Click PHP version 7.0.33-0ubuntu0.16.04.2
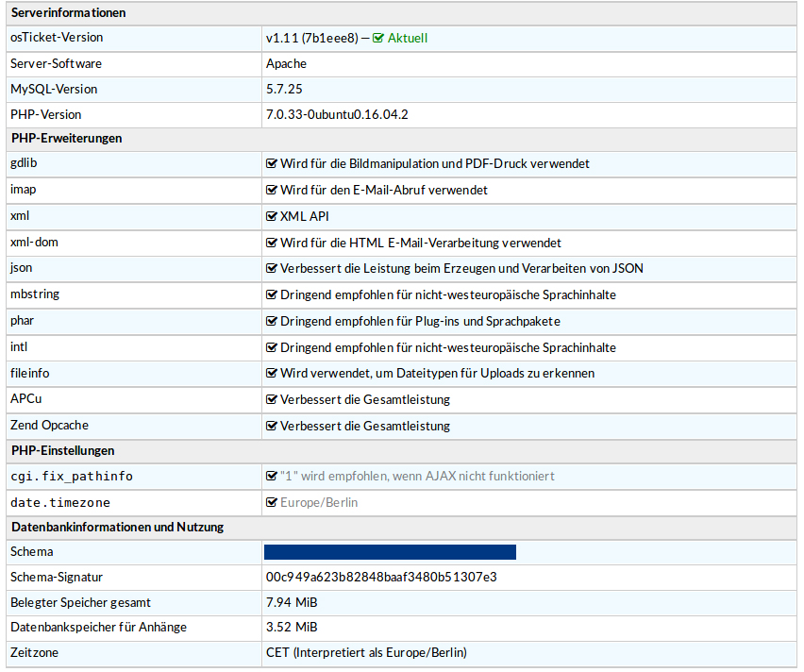This screenshot has width=804, height=672. tap(337, 114)
